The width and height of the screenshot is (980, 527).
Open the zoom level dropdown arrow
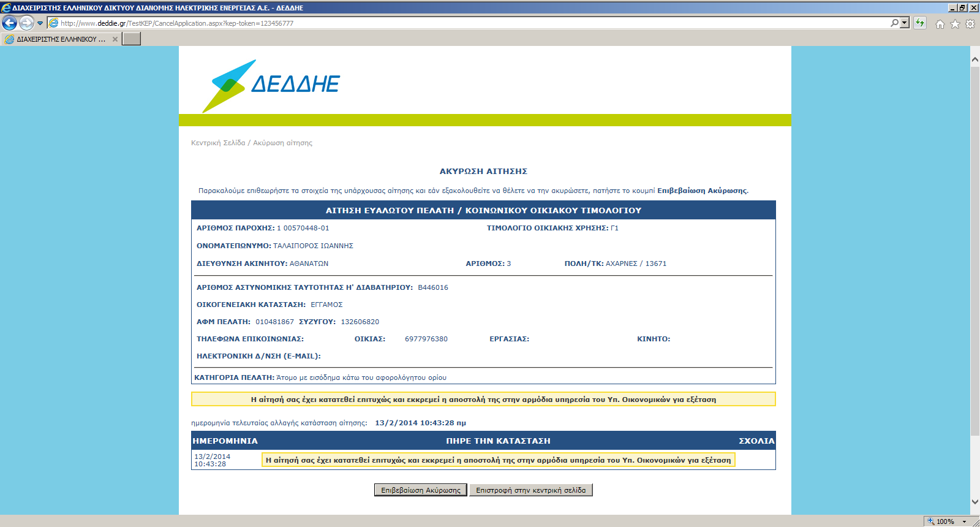pos(964,521)
